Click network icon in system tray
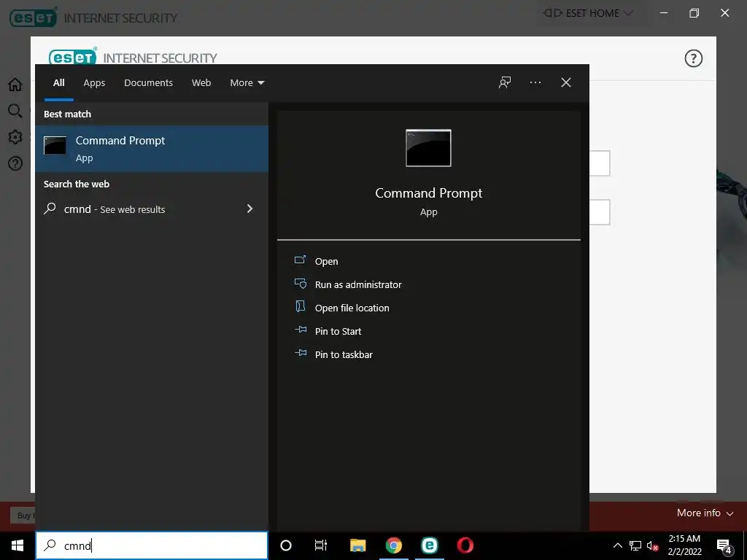The height and width of the screenshot is (560, 747). [x=635, y=545]
